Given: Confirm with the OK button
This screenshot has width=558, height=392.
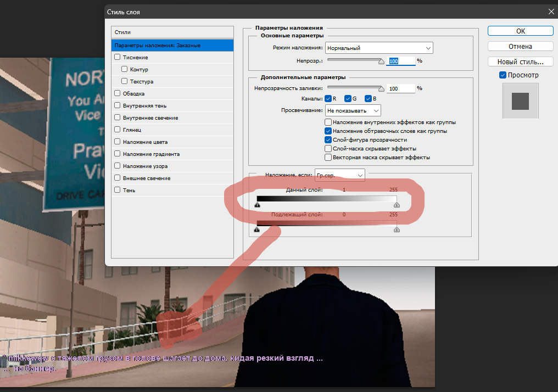Looking at the screenshot, I should coord(520,31).
